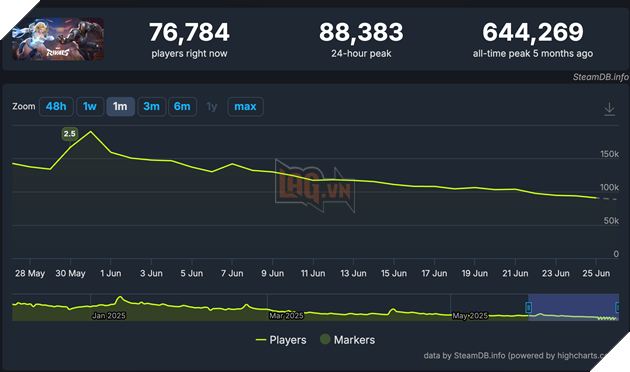Image resolution: width=630 pixels, height=372 pixels.
Task: Switch zoom range to 3m
Action: click(151, 106)
